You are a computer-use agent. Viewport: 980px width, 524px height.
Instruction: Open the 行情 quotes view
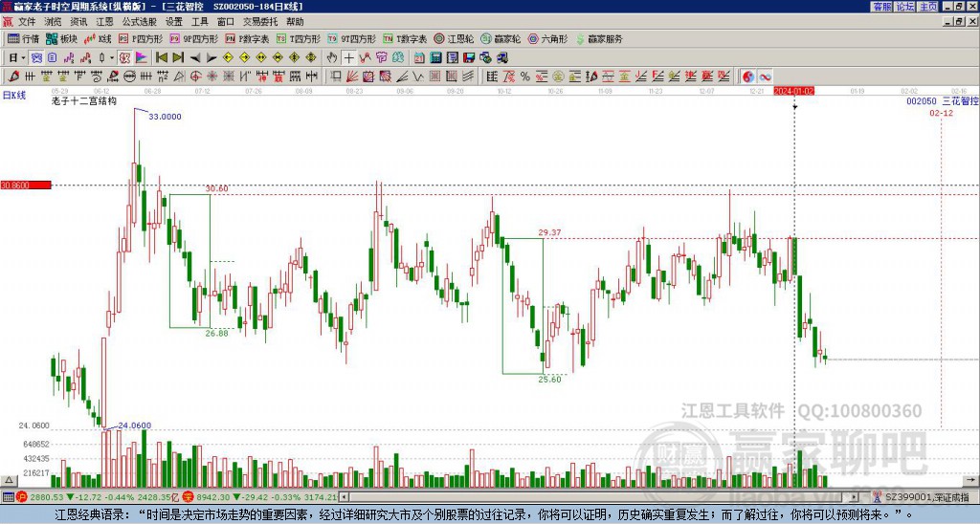pyautogui.click(x=23, y=38)
